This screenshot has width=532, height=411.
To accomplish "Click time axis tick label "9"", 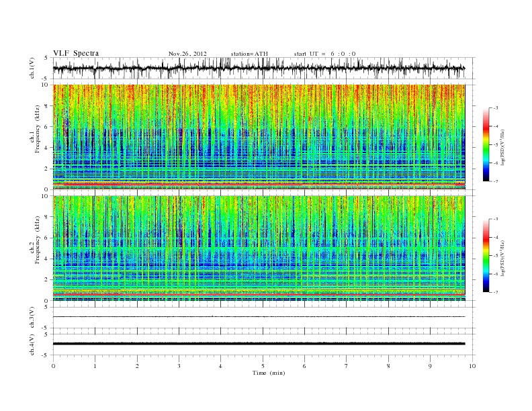I will coord(430,366).
